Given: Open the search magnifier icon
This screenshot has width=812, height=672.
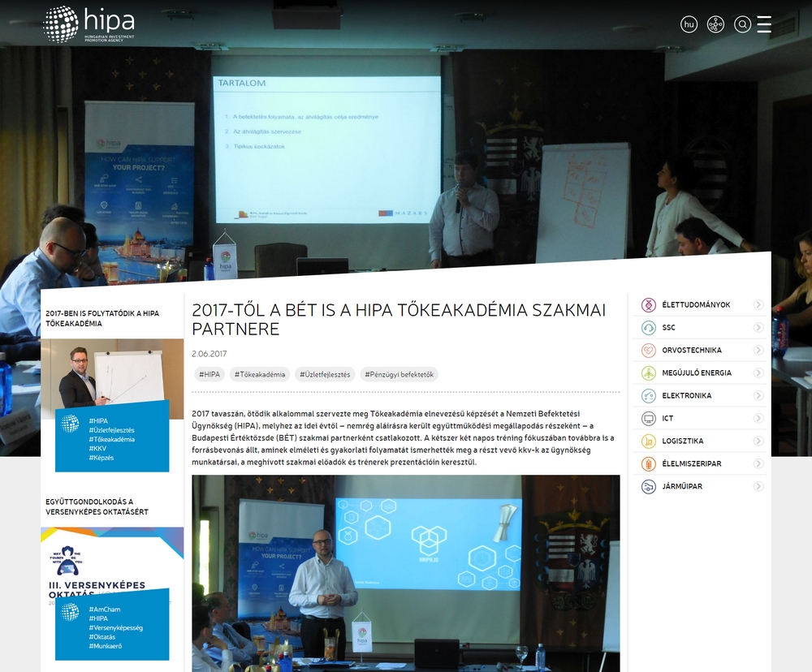Looking at the screenshot, I should tap(743, 24).
